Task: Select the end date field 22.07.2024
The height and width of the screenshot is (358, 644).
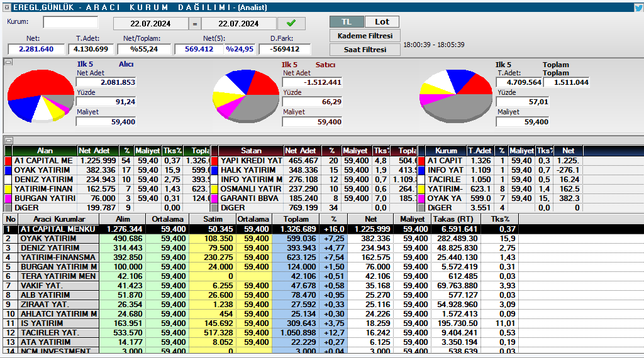Action: tap(238, 24)
